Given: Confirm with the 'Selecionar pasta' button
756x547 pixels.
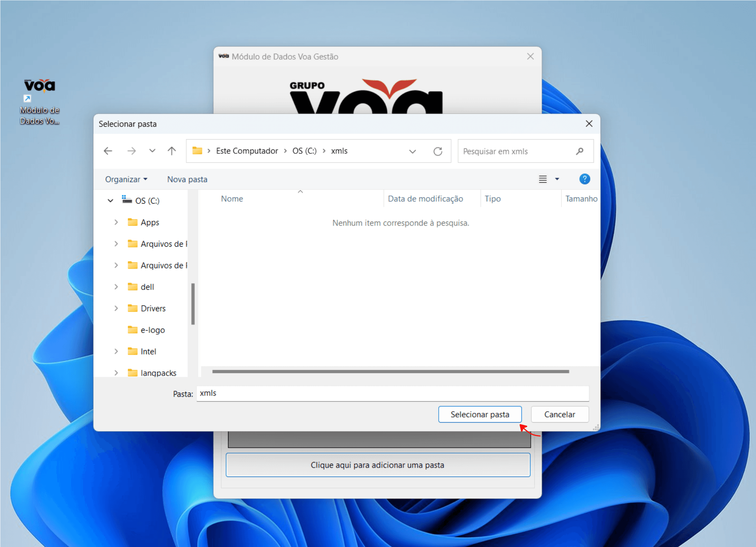Looking at the screenshot, I should point(480,415).
